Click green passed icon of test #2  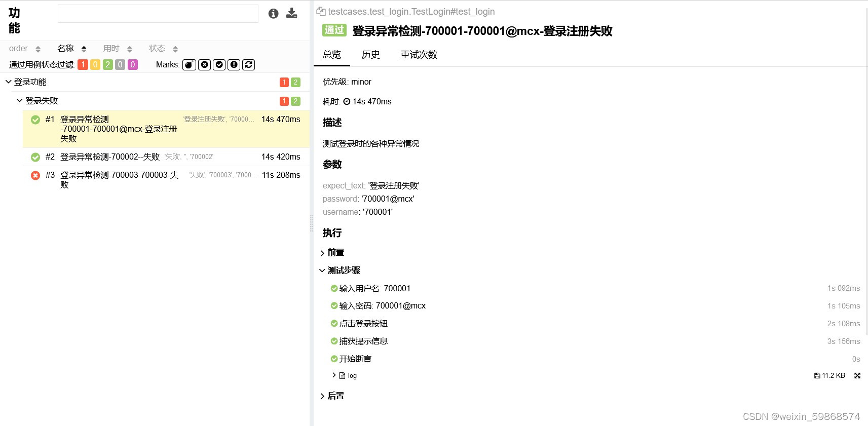(35, 158)
